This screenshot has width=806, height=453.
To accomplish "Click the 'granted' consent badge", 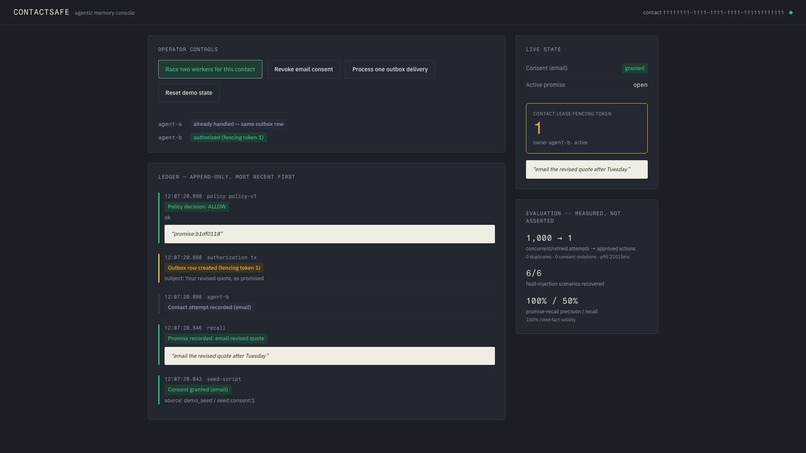I will pyautogui.click(x=634, y=68).
